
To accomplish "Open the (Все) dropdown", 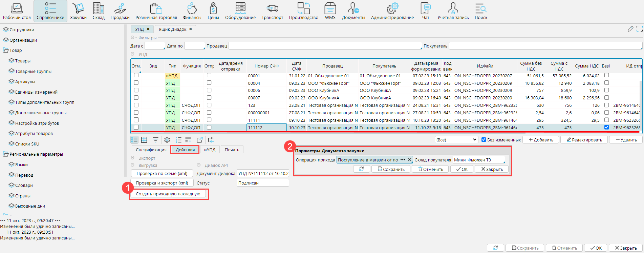I will tap(456, 140).
